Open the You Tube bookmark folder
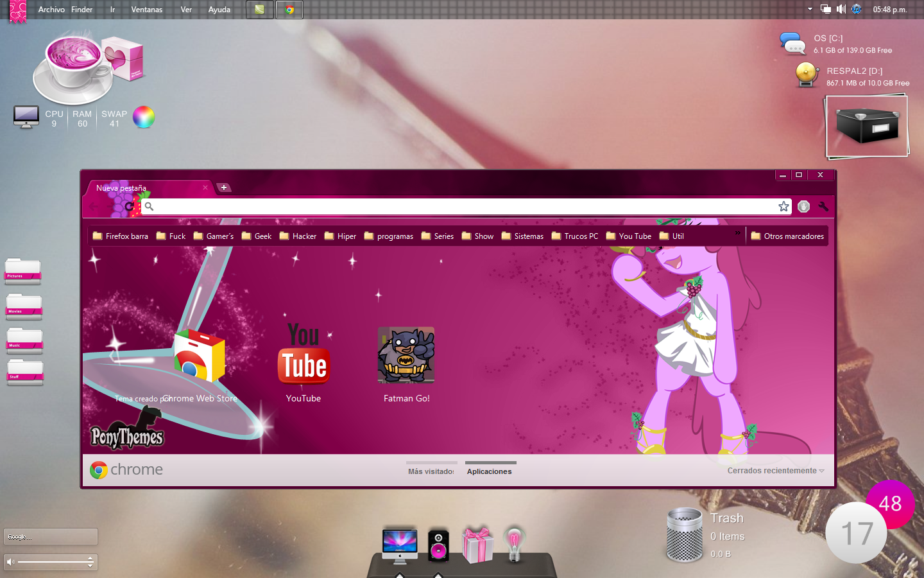This screenshot has width=924, height=578. click(629, 236)
